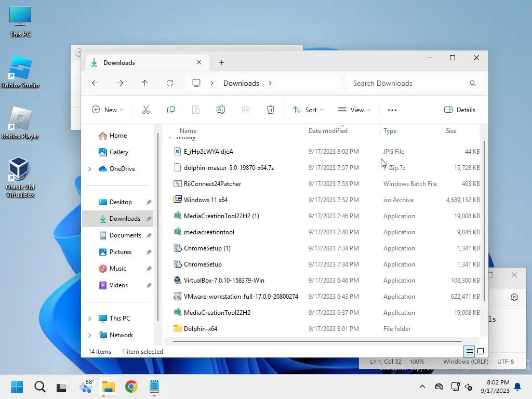Click the Share icon in toolbar
This screenshot has width=532, height=399.
pyautogui.click(x=246, y=110)
